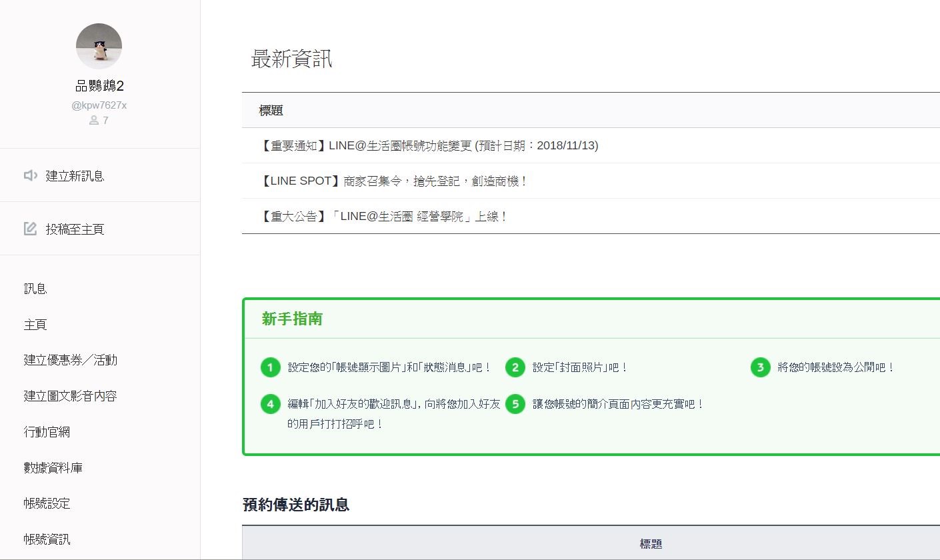Click the green step 4 circle icon
This screenshot has width=940, height=560.
point(270,404)
